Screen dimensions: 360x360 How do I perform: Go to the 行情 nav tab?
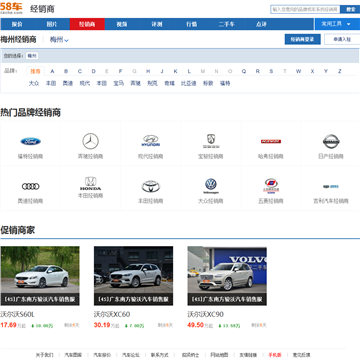coord(192,24)
